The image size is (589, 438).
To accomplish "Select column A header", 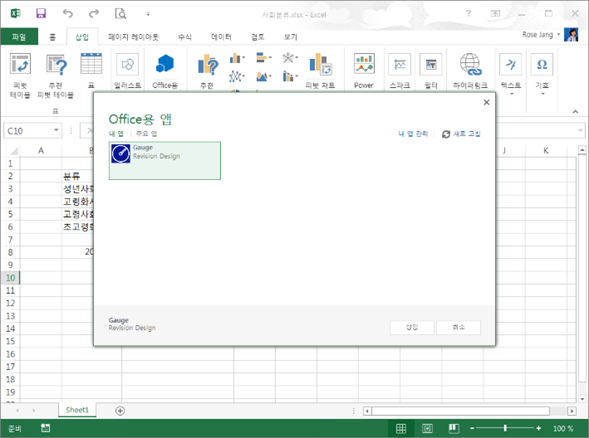I will pyautogui.click(x=41, y=151).
